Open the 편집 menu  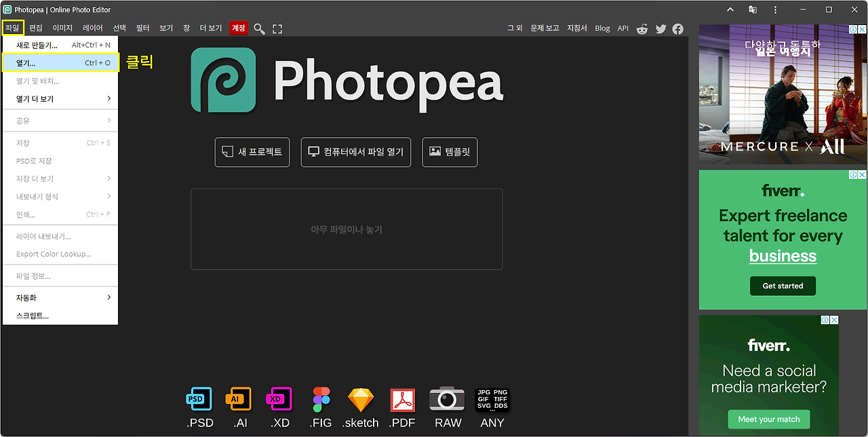coord(36,28)
